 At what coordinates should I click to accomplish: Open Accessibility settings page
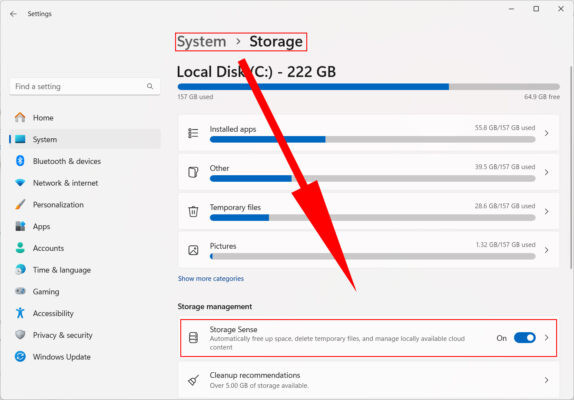(x=85, y=313)
